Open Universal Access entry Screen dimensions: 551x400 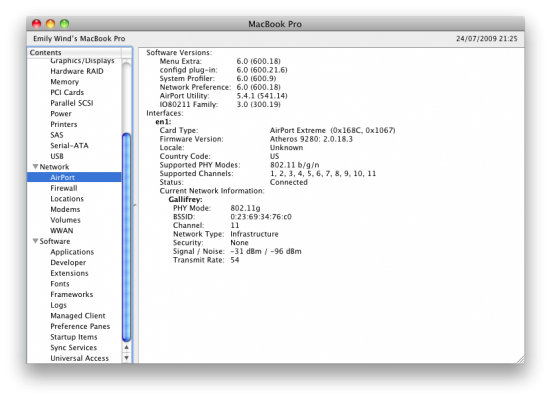click(x=80, y=358)
